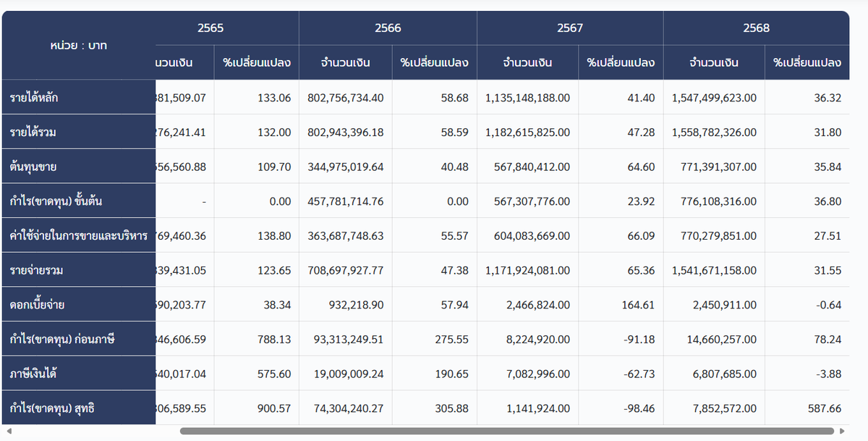Click the 7,852,572.00 net profit cell
868x441 pixels.
(715, 408)
